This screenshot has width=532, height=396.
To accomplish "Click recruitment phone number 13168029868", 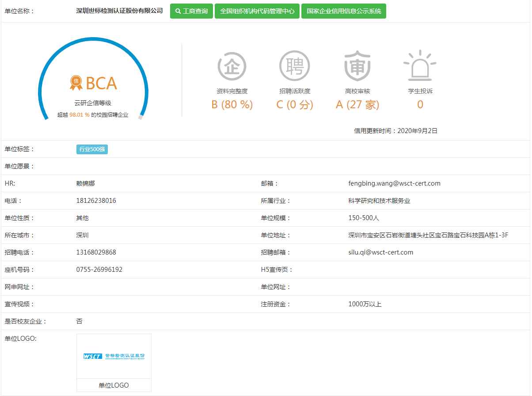I will [x=96, y=252].
